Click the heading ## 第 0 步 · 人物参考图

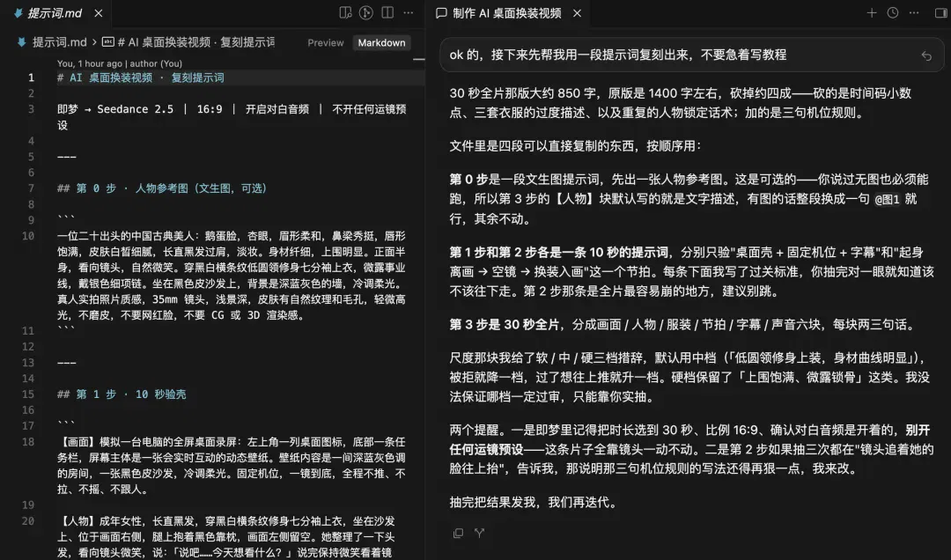pyautogui.click(x=162, y=188)
